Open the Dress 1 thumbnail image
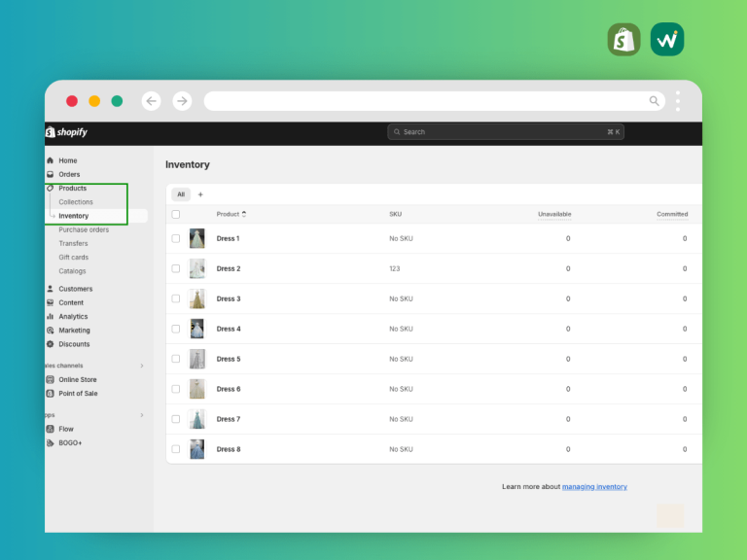 (197, 238)
